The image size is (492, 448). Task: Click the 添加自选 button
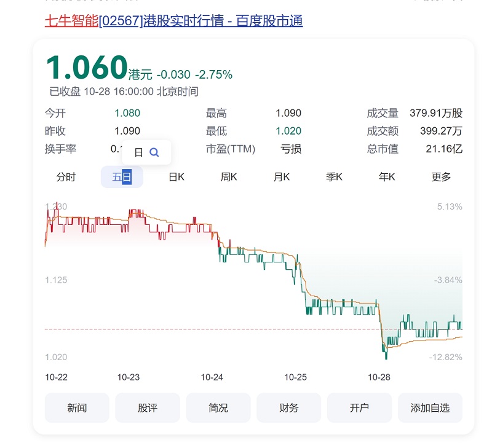click(x=430, y=408)
